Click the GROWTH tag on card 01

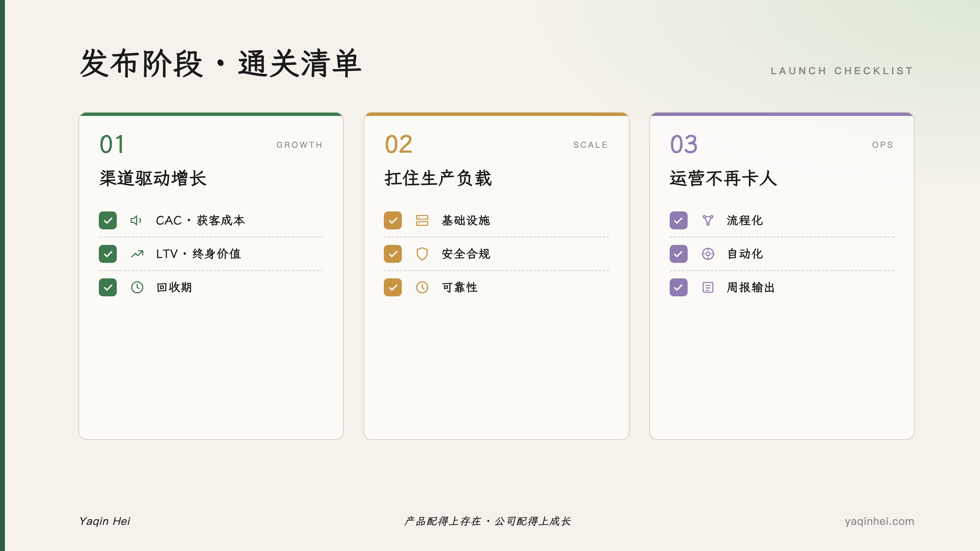pos(299,145)
